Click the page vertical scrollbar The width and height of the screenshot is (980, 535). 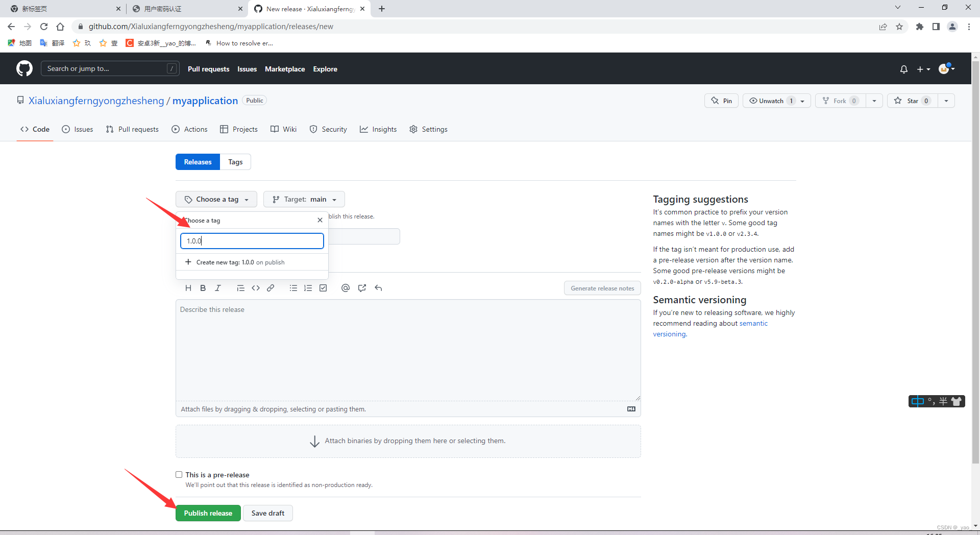click(x=975, y=262)
